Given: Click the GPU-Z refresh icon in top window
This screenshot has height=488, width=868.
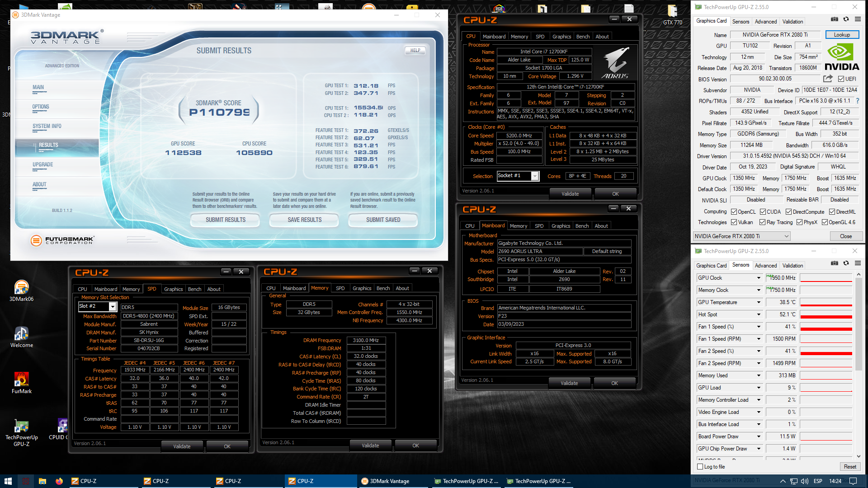Looking at the screenshot, I should [846, 19].
